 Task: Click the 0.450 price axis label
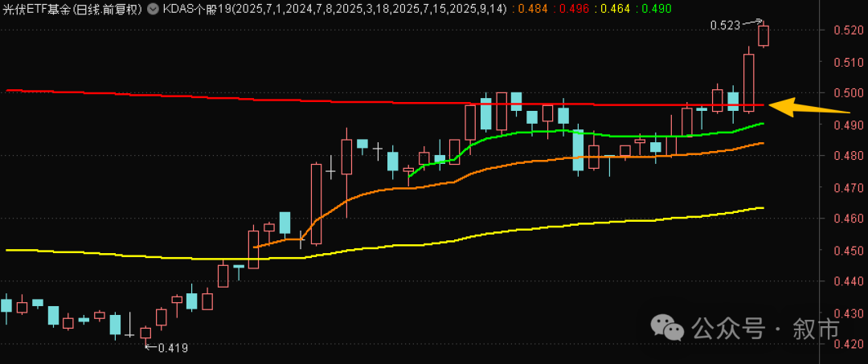[x=850, y=251]
